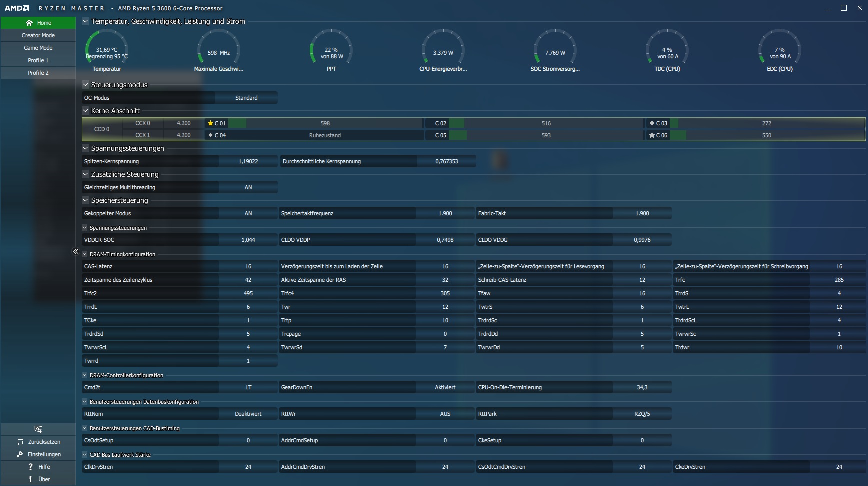The height and width of the screenshot is (486, 868).
Task: Click the Speichertaktfrequenz value 1.900
Action: tap(445, 213)
